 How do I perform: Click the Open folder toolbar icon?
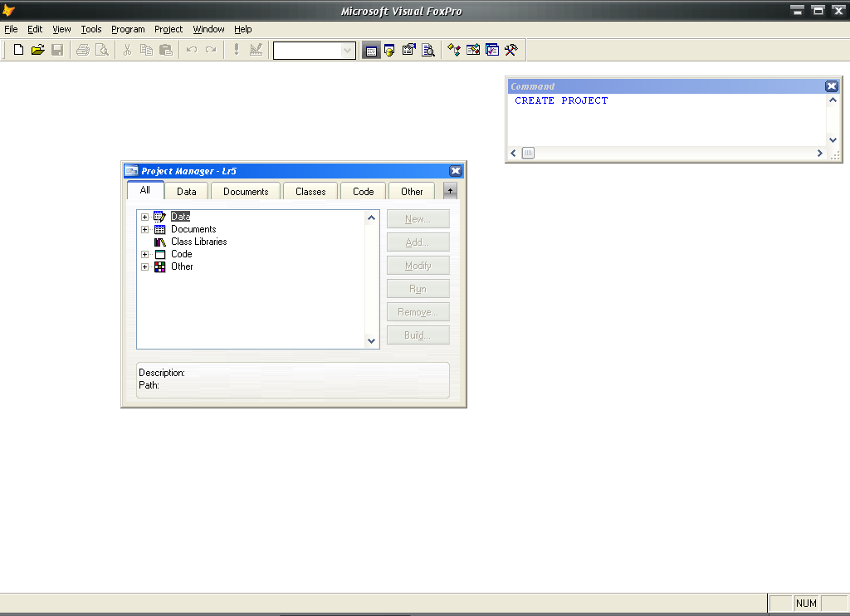click(38, 50)
